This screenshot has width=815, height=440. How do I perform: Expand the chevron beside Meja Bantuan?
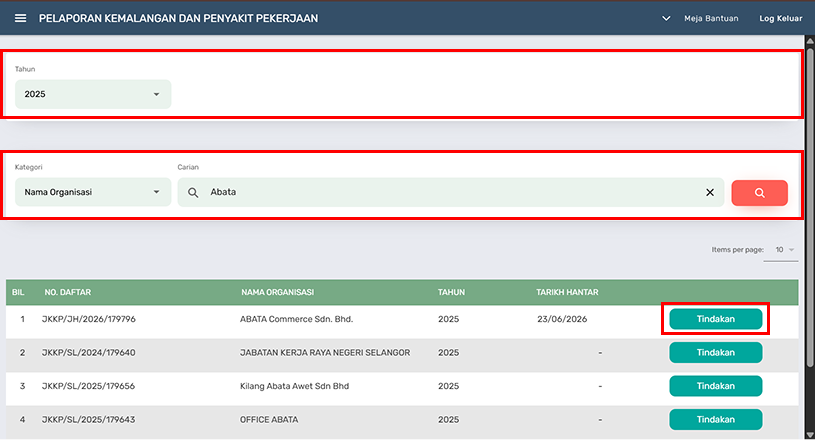pyautogui.click(x=666, y=18)
